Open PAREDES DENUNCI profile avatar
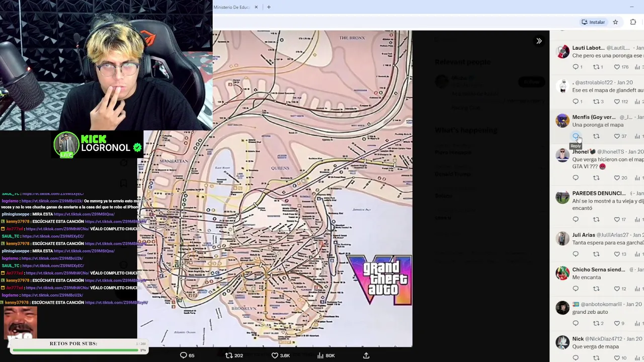This screenshot has width=644, height=362. pos(562,197)
